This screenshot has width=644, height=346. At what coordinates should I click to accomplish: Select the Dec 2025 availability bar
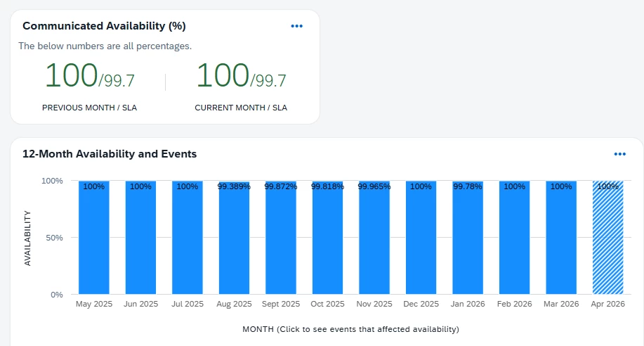[421, 239]
